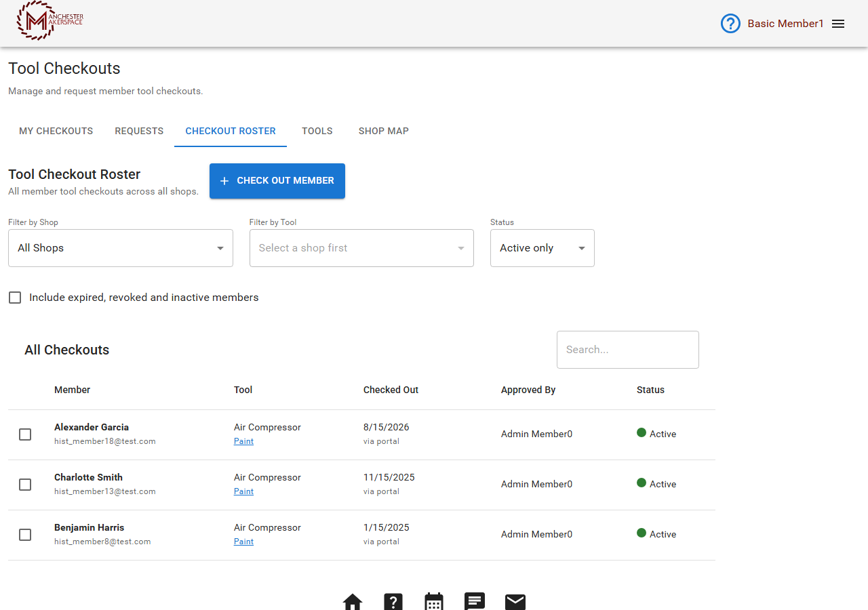Open the Filter by Tool dropdown

coord(361,248)
